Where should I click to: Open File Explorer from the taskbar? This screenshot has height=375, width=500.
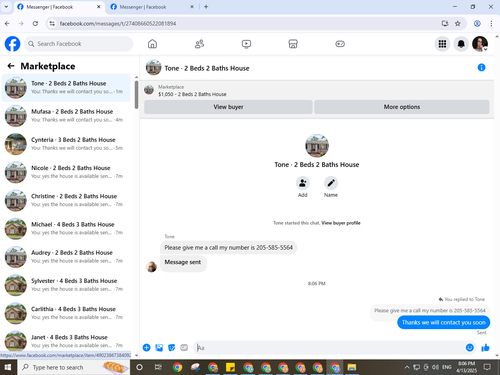coord(352,367)
